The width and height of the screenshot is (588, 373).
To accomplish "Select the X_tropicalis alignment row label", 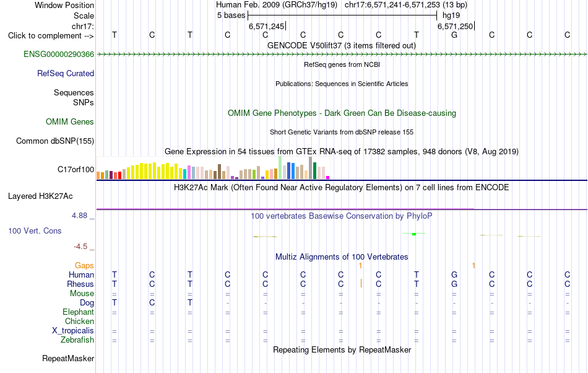I will pyautogui.click(x=73, y=331).
